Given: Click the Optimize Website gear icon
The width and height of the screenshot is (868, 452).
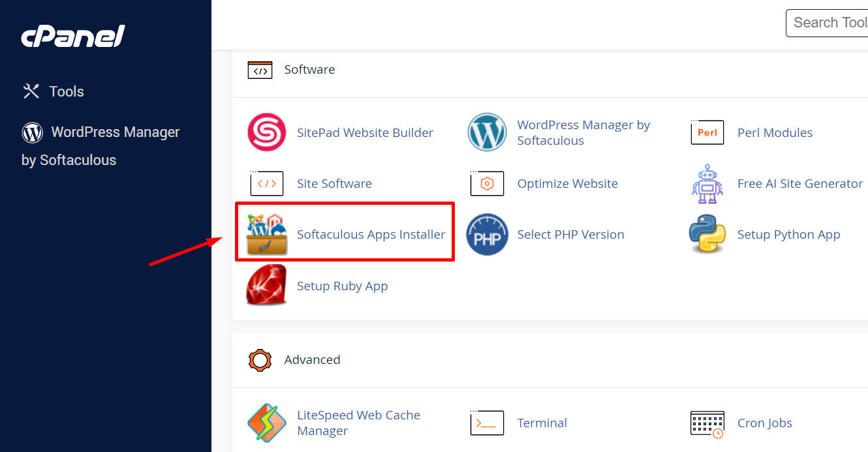Looking at the screenshot, I should pyautogui.click(x=487, y=183).
